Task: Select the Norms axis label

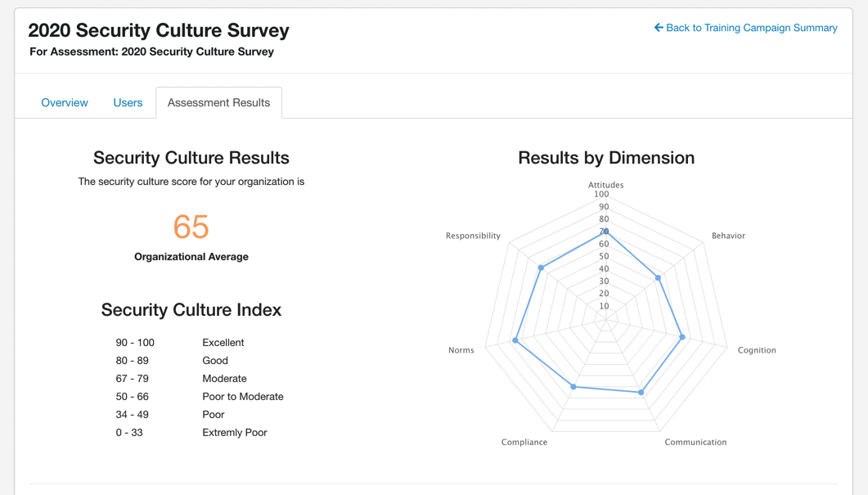Action: [461, 350]
